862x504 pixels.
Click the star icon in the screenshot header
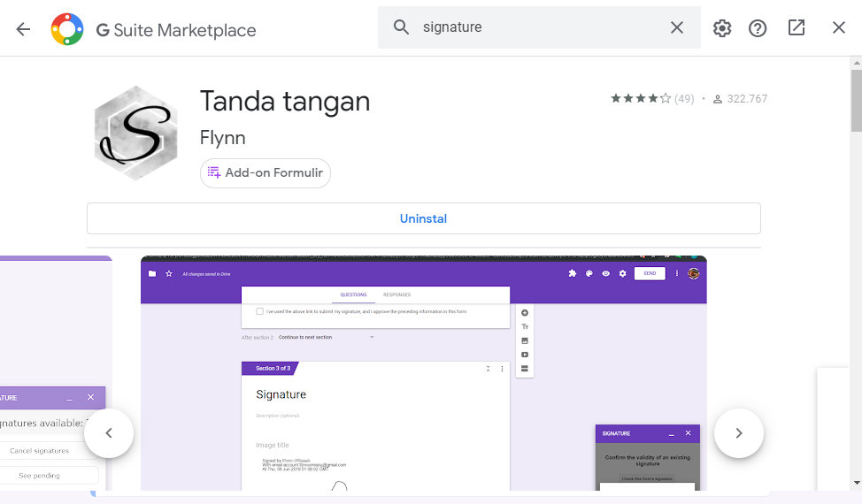point(169,273)
